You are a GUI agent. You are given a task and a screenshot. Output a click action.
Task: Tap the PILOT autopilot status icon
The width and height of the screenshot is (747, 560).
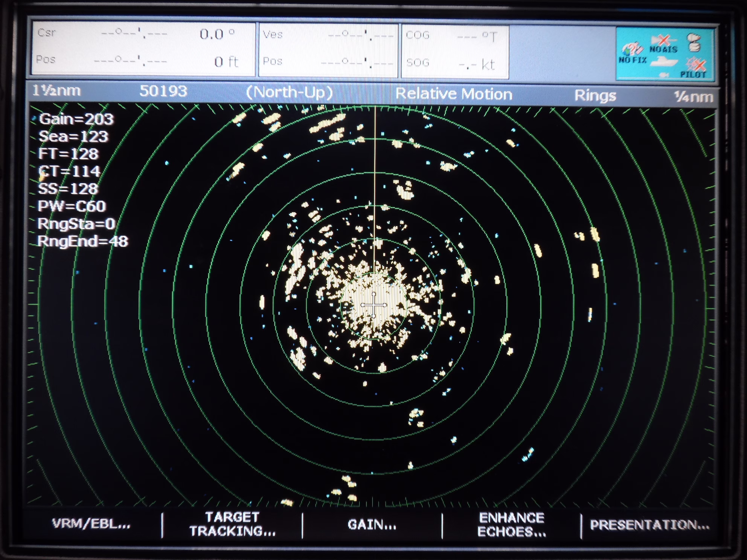[693, 68]
